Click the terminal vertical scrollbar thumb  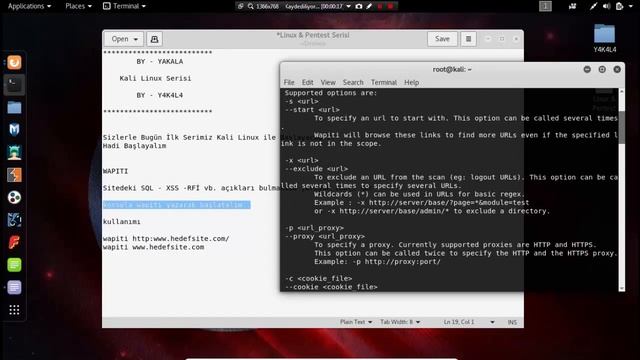coord(622,127)
